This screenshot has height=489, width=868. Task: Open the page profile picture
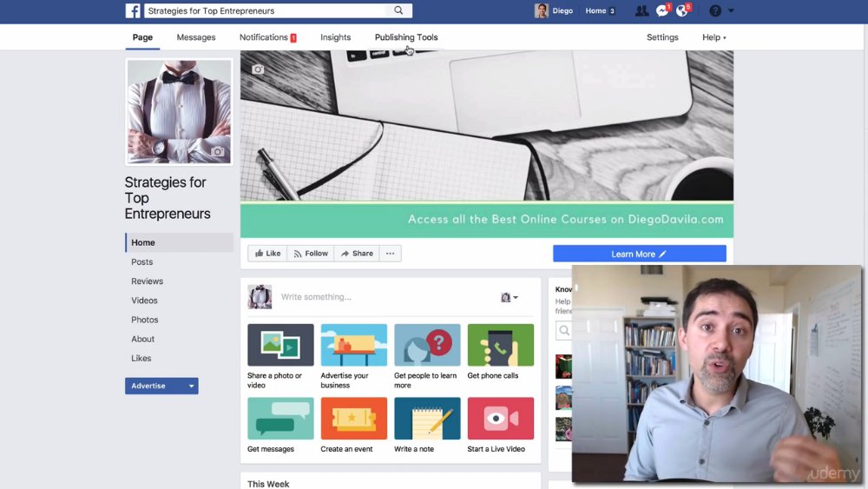(x=179, y=111)
